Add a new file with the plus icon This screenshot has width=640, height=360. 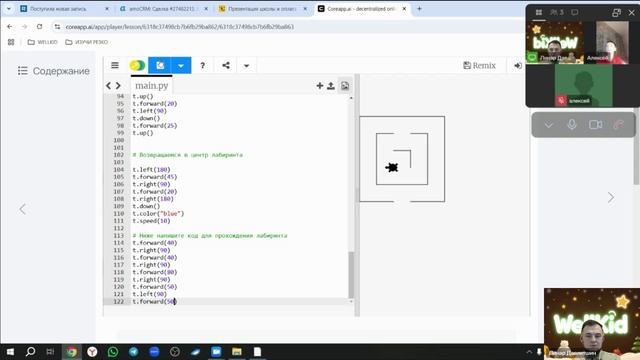tap(320, 86)
